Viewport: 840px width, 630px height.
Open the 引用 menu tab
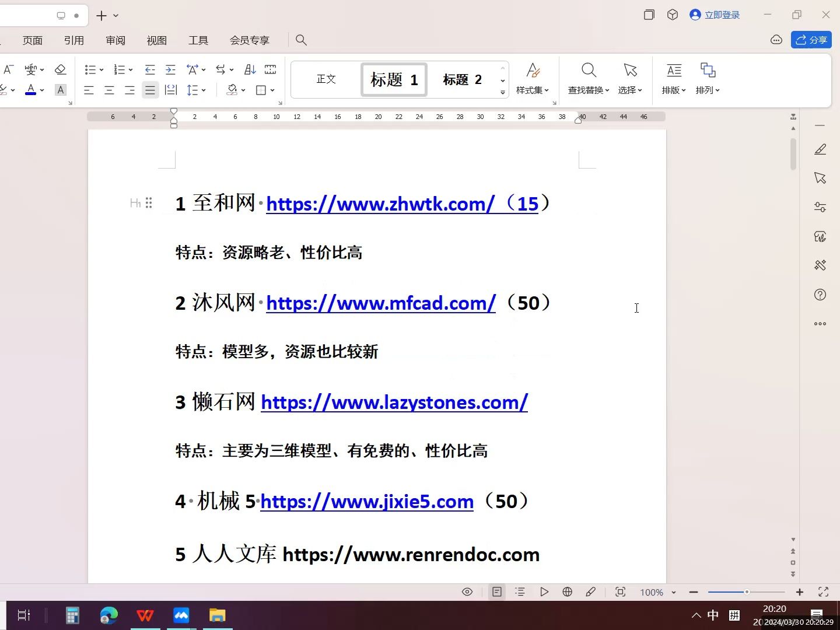click(74, 40)
